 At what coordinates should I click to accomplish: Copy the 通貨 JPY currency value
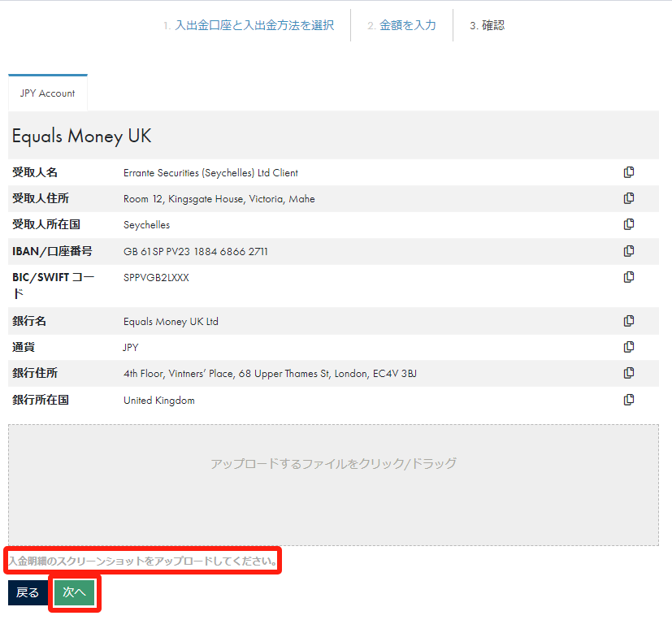coord(628,347)
